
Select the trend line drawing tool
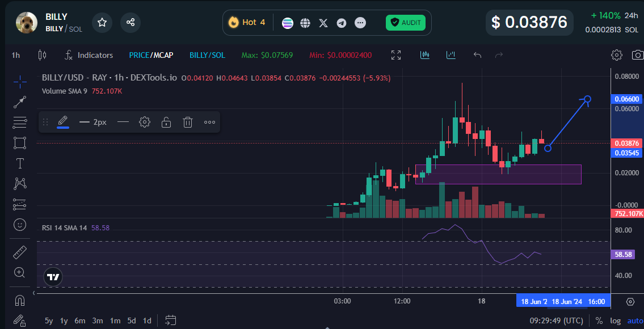point(20,102)
